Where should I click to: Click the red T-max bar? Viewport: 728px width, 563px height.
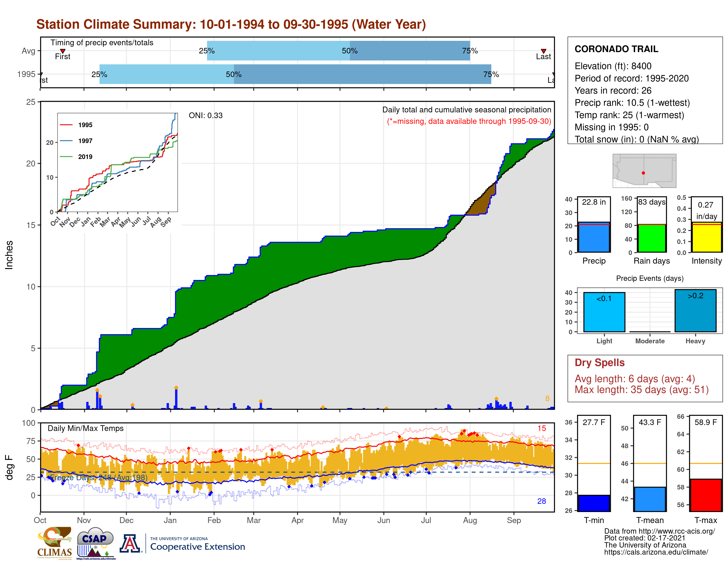pos(706,495)
